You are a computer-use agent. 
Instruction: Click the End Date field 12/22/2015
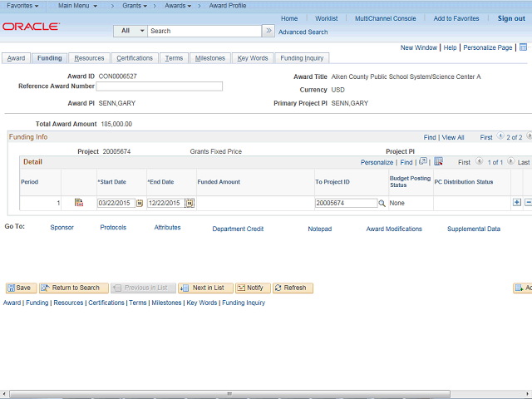pos(166,203)
